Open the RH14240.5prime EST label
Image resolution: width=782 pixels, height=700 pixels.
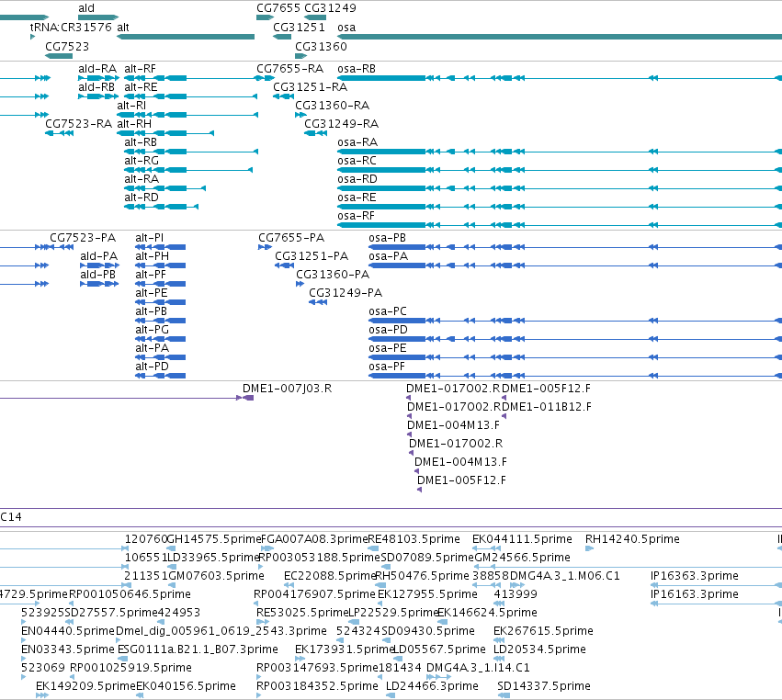click(x=632, y=539)
